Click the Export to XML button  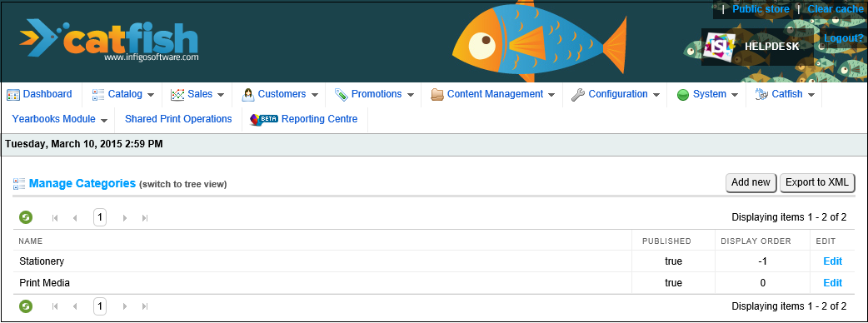[x=817, y=182]
